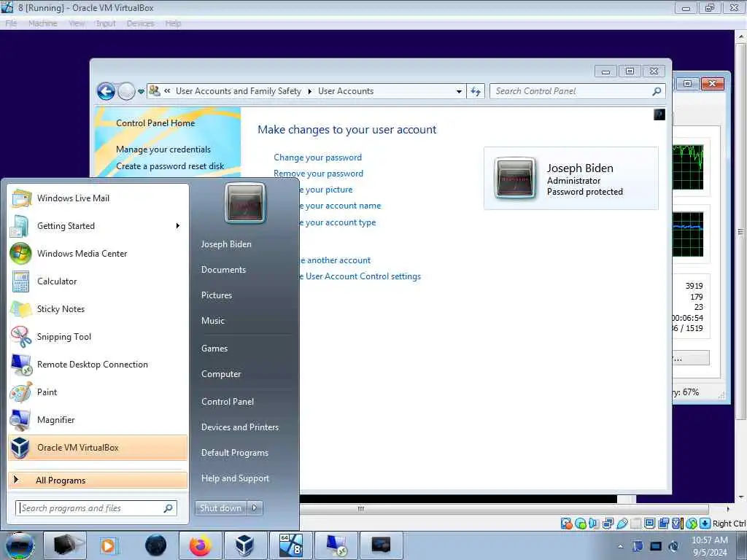Open VirtualBox View menu
Image resolution: width=747 pixels, height=560 pixels.
coord(77,23)
